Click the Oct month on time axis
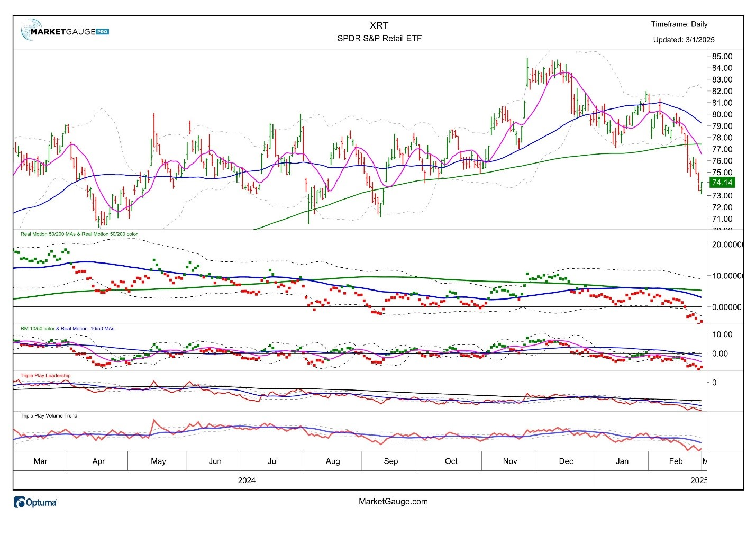 pyautogui.click(x=451, y=461)
